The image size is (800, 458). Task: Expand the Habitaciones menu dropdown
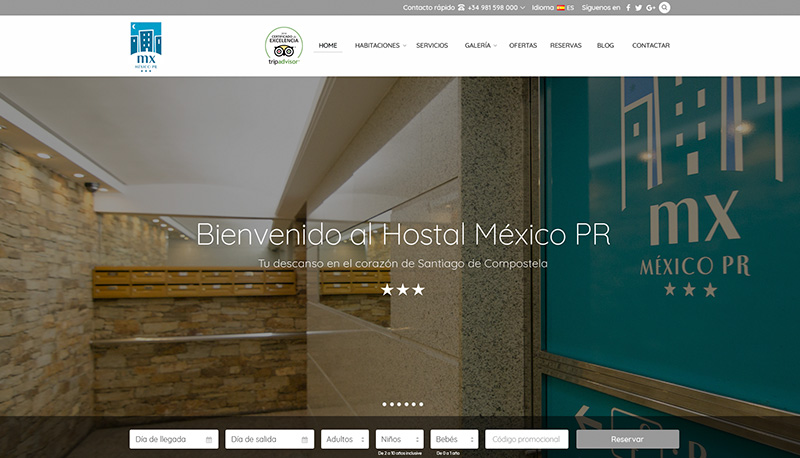[x=380, y=45]
